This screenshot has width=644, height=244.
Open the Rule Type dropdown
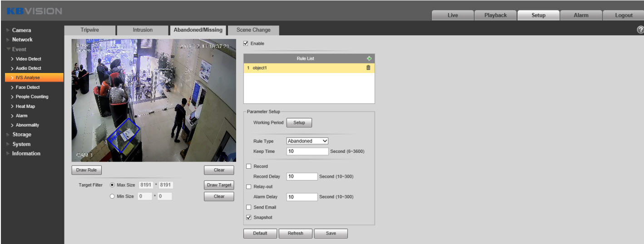pos(307,141)
